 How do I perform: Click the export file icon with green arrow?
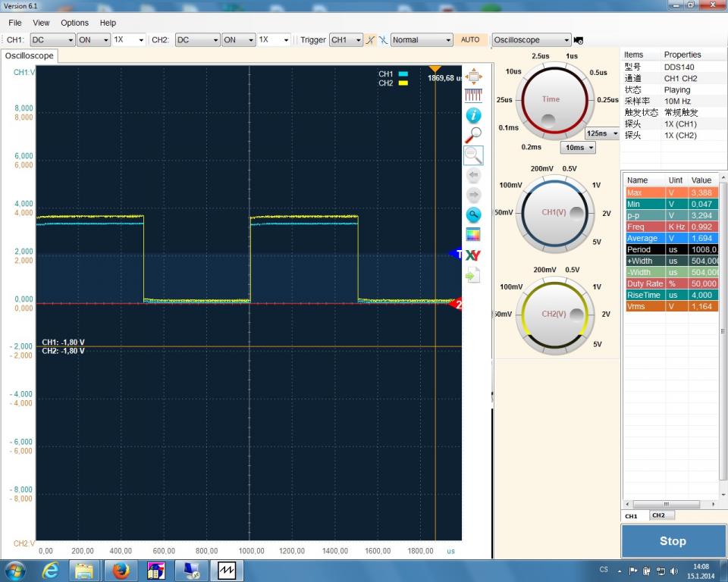pos(473,274)
